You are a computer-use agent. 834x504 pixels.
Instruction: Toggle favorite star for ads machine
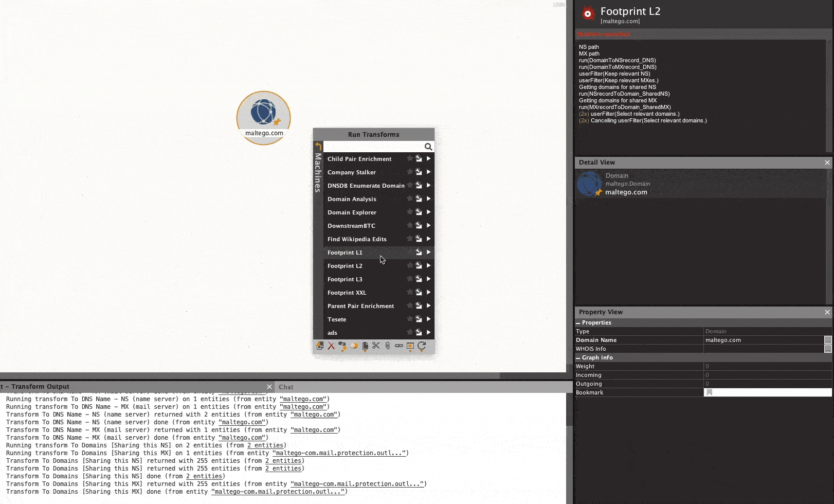click(410, 333)
